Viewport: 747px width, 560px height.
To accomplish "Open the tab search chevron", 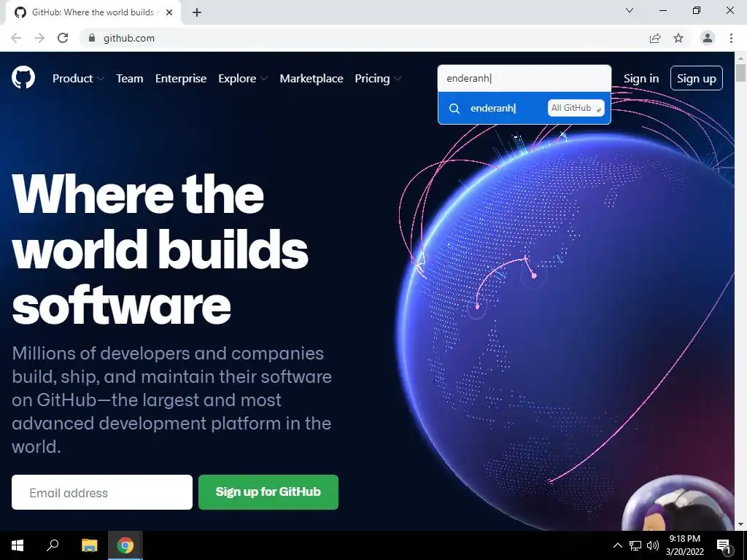I will coord(630,10).
